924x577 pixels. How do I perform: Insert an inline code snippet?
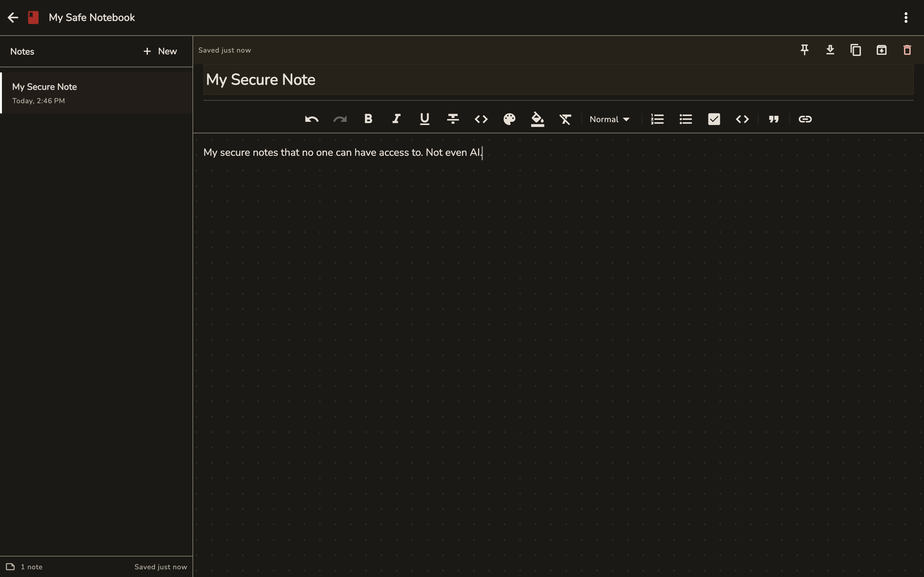[x=481, y=119]
